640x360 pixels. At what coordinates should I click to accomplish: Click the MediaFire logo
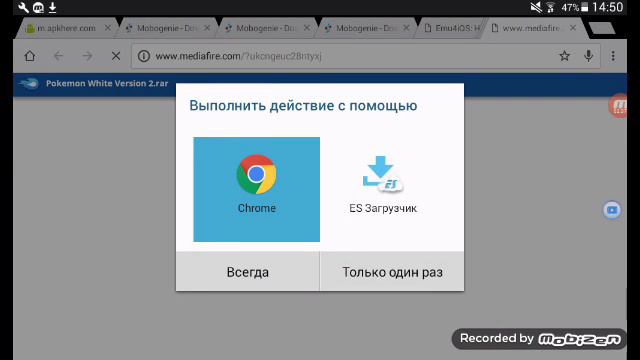click(x=29, y=83)
